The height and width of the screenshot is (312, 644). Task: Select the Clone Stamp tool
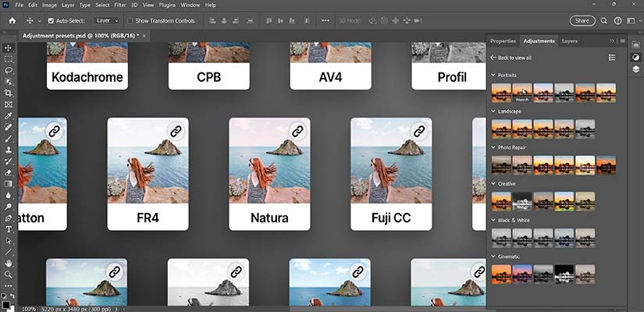click(x=9, y=151)
